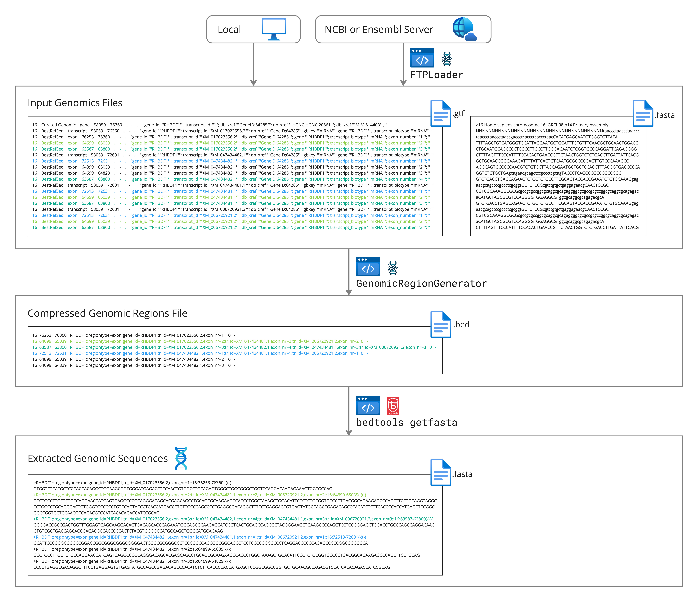The width and height of the screenshot is (700, 603).
Task: Click the Local computer monitor icon
Action: (x=274, y=29)
